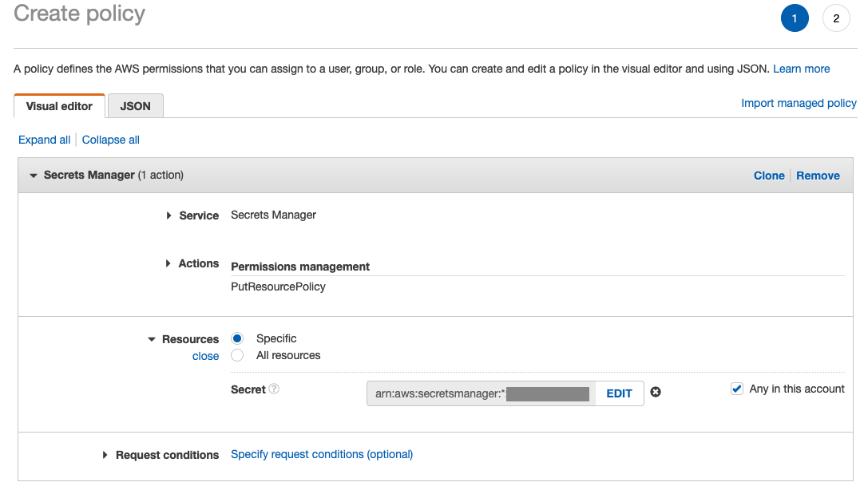Collapse the Resources section arrow
This screenshot has height=486, width=868.
point(152,339)
